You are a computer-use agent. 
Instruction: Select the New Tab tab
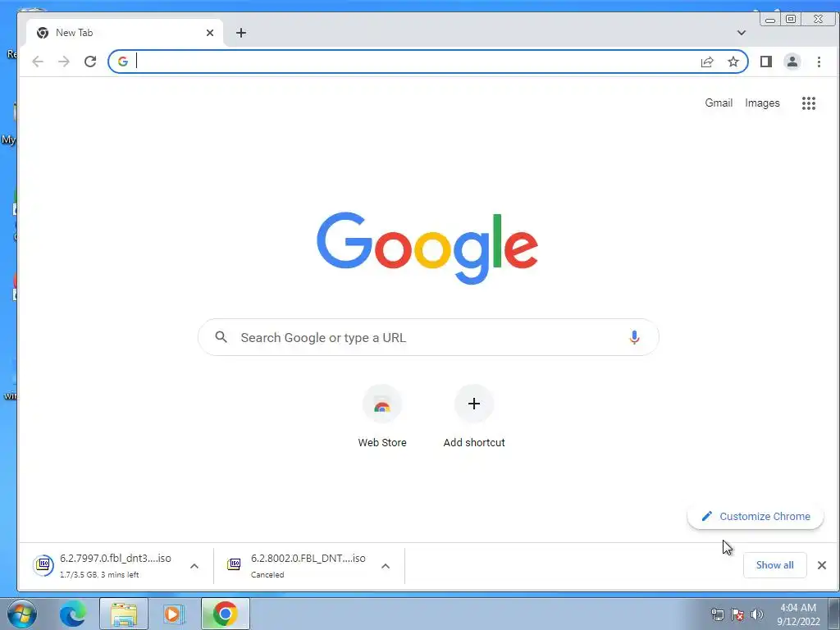(x=125, y=33)
